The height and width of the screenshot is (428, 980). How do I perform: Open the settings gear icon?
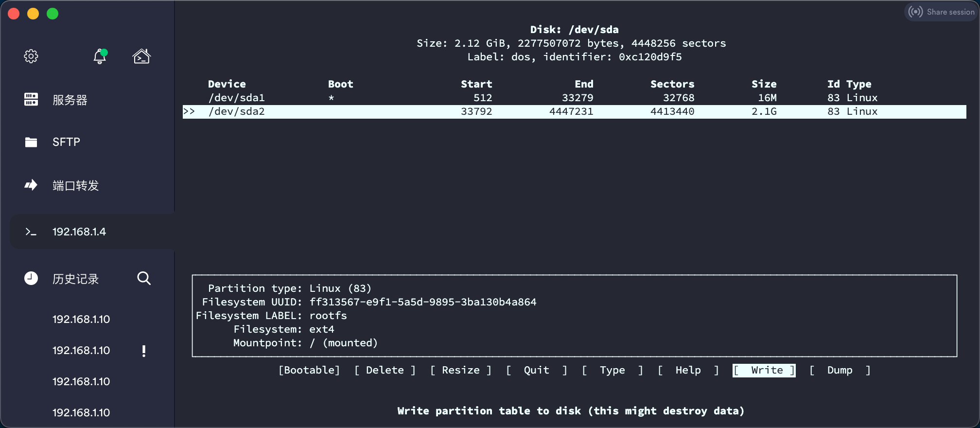tap(31, 56)
